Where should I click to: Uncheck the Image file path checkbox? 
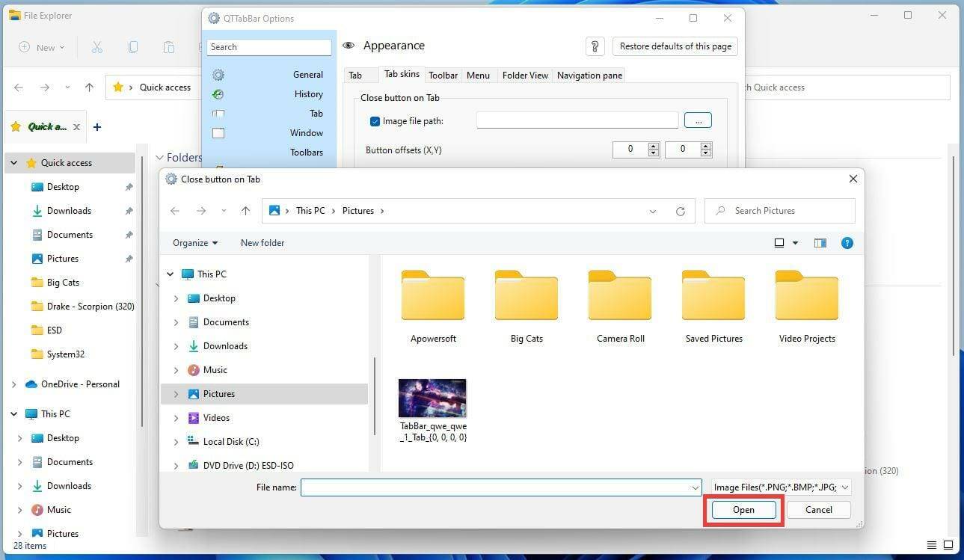pyautogui.click(x=374, y=120)
